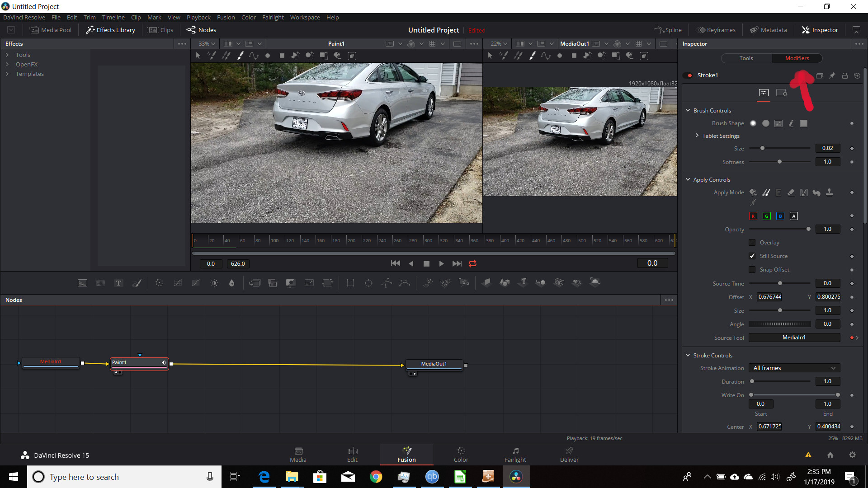868x488 pixels.
Task: Choose the Smear apply mode icon
Action: (x=816, y=192)
